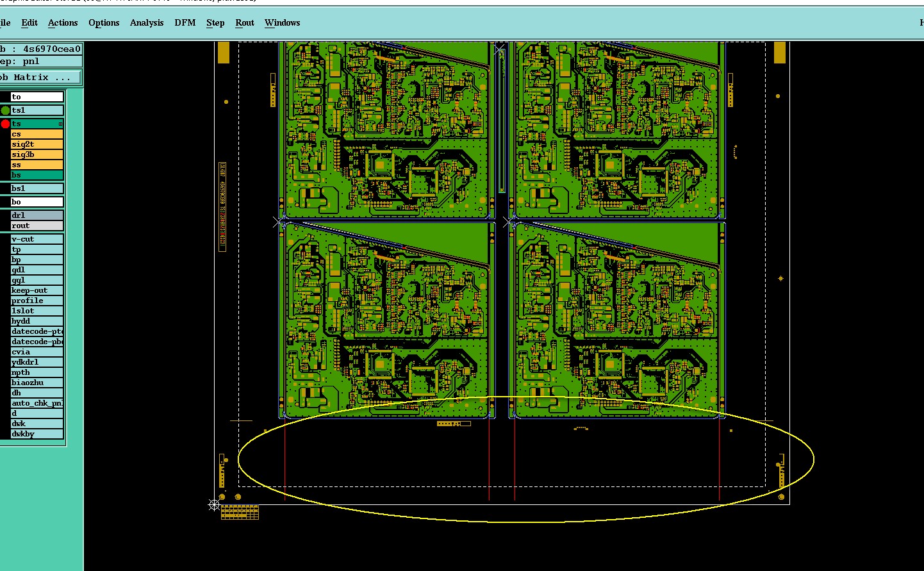Screen dimensions: 924x571
Task: Select the 'cvia' layer
Action: (37, 352)
